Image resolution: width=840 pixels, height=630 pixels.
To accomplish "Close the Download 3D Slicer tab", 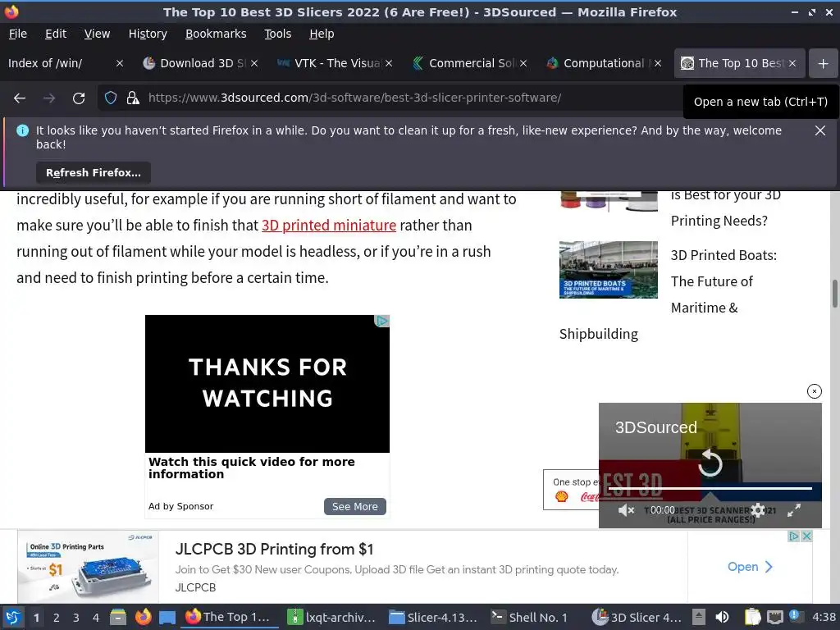I will [254, 63].
